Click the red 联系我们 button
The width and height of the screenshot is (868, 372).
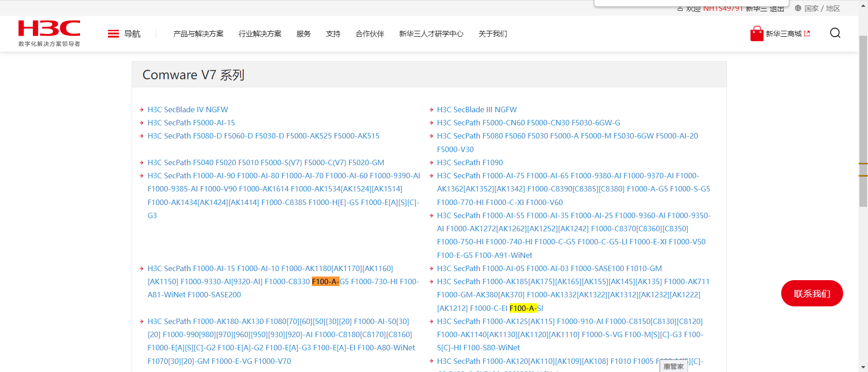point(812,293)
